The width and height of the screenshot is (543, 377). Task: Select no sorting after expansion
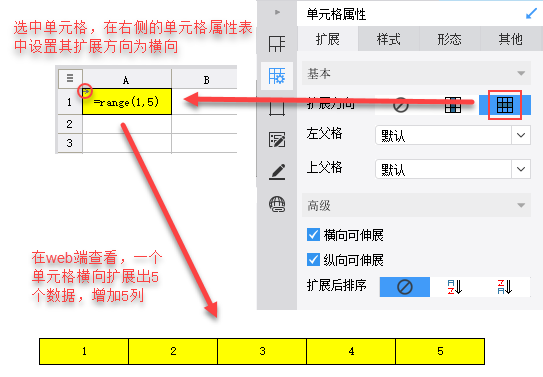click(404, 287)
